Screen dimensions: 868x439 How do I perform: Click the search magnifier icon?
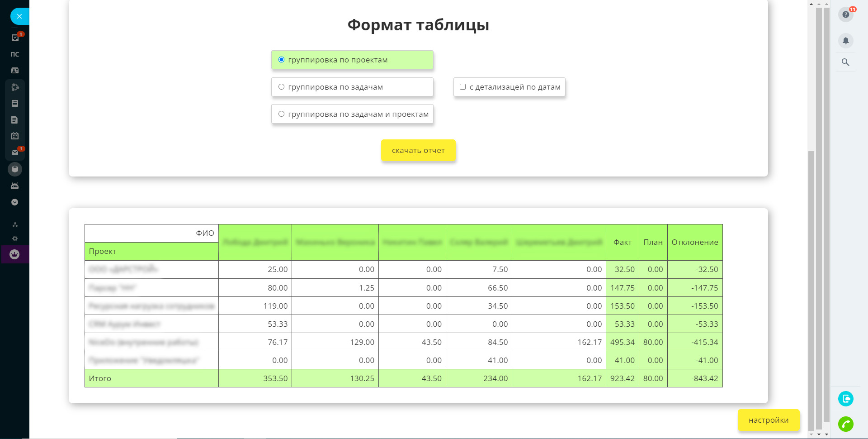845,62
